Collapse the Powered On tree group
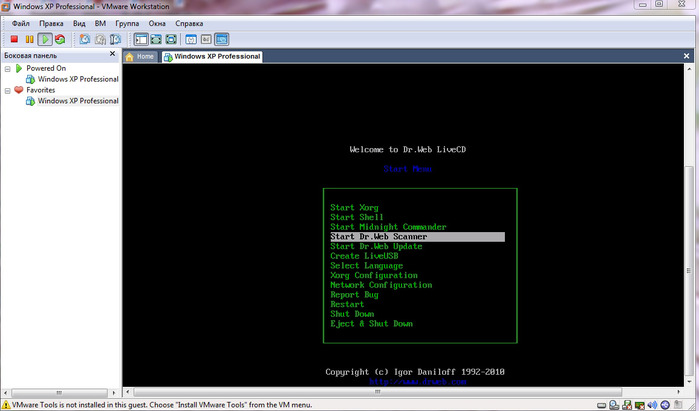 pos(8,69)
